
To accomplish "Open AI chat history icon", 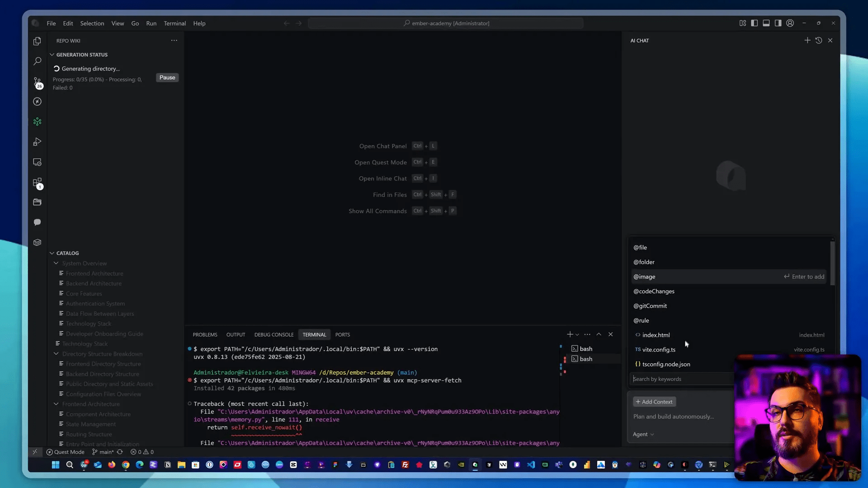I will [818, 40].
